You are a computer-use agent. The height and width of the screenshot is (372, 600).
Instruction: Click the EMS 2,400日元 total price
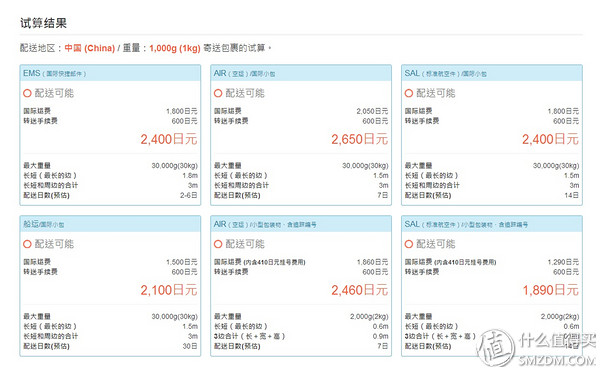169,139
